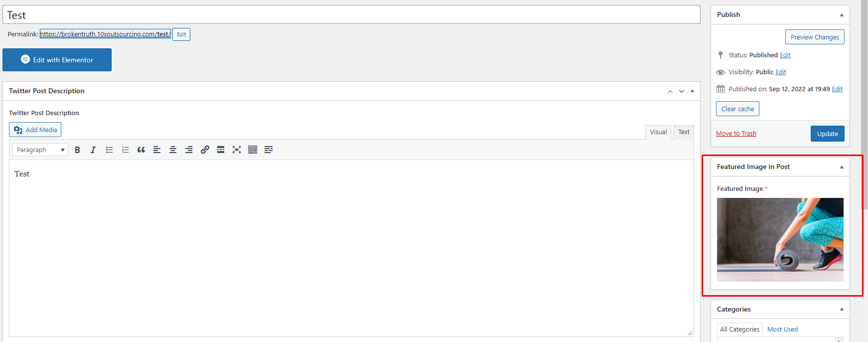
Task: Toggle bold formatting in editor toolbar
Action: (77, 150)
